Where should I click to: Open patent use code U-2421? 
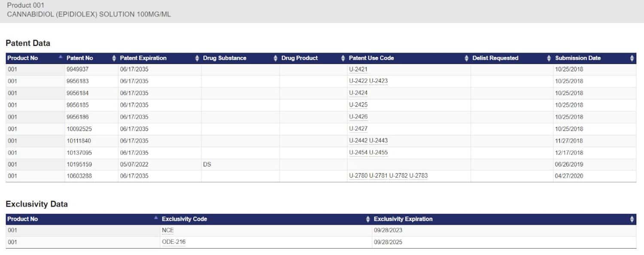pyautogui.click(x=358, y=69)
